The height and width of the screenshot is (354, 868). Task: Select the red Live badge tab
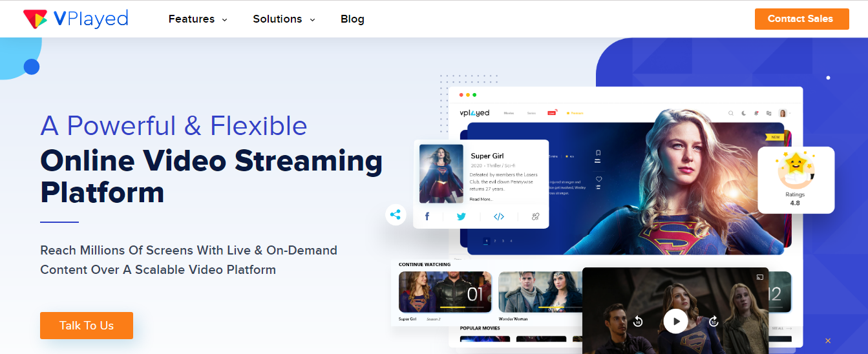click(552, 113)
